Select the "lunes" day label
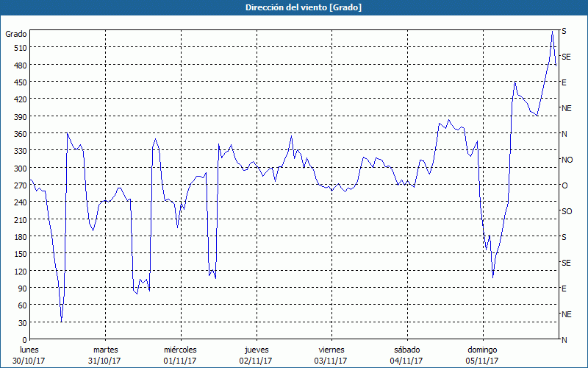This screenshot has height=368, width=588. click(29, 350)
